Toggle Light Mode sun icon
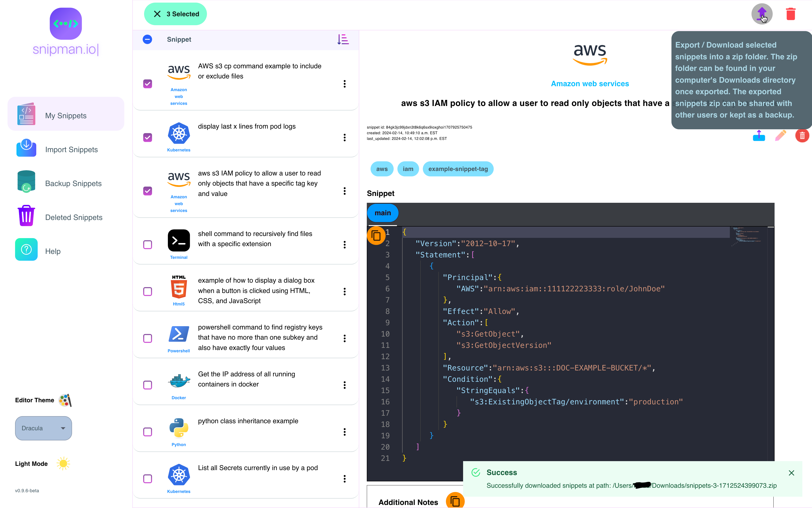Image resolution: width=812 pixels, height=508 pixels. click(x=63, y=464)
